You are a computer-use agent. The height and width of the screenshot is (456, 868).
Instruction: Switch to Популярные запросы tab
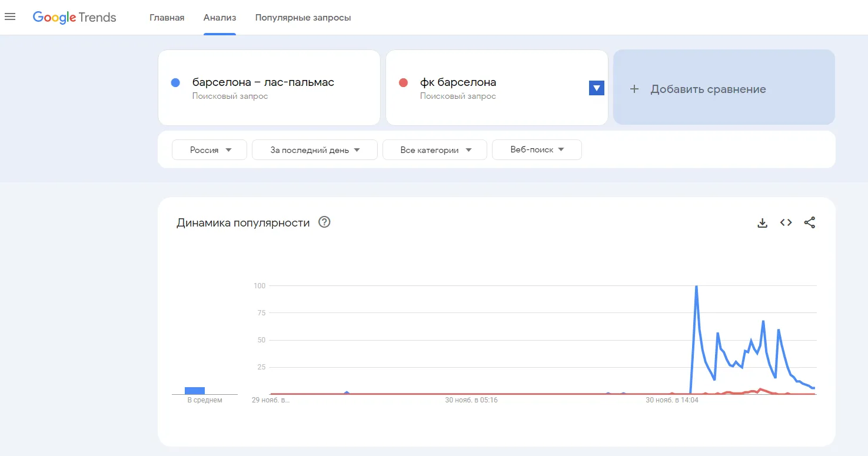point(303,18)
